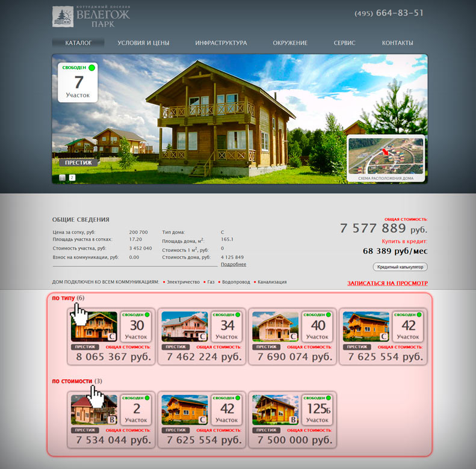Open the ОКРУЖЕНИЕ menu item

coord(290,43)
